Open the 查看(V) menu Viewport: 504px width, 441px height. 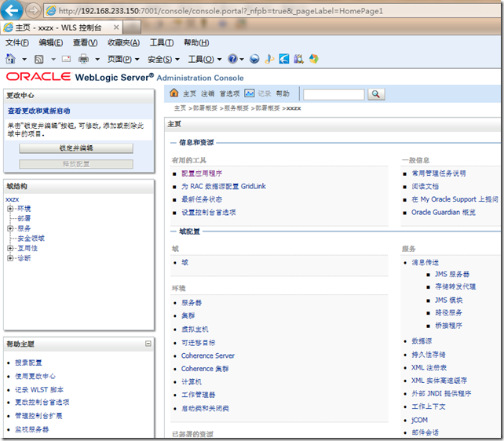[x=86, y=42]
